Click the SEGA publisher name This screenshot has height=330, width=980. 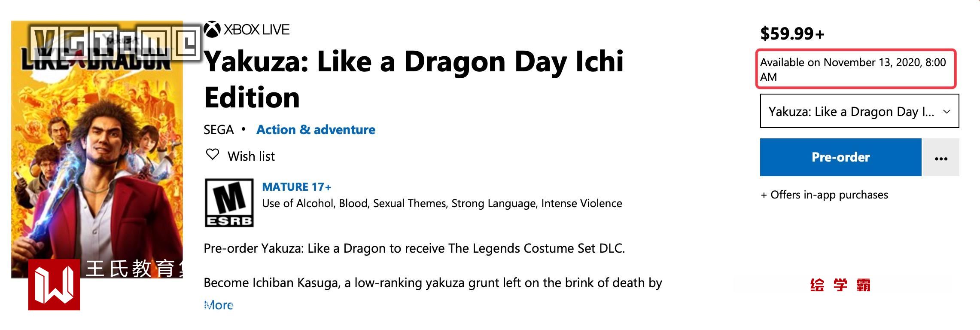point(219,130)
